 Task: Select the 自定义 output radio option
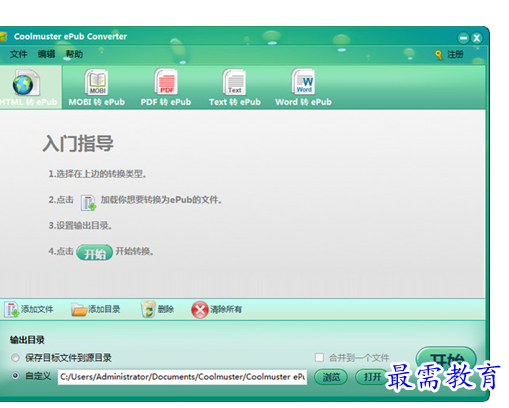15,376
